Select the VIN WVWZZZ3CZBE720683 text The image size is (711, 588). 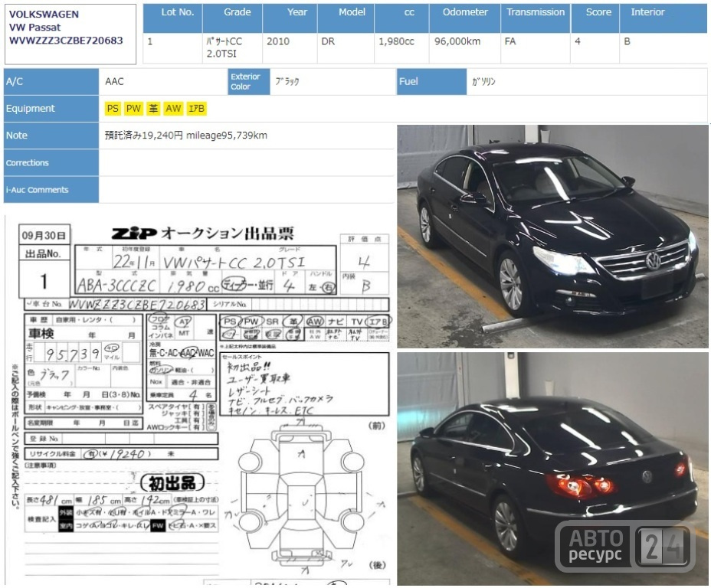pyautogui.click(x=66, y=41)
